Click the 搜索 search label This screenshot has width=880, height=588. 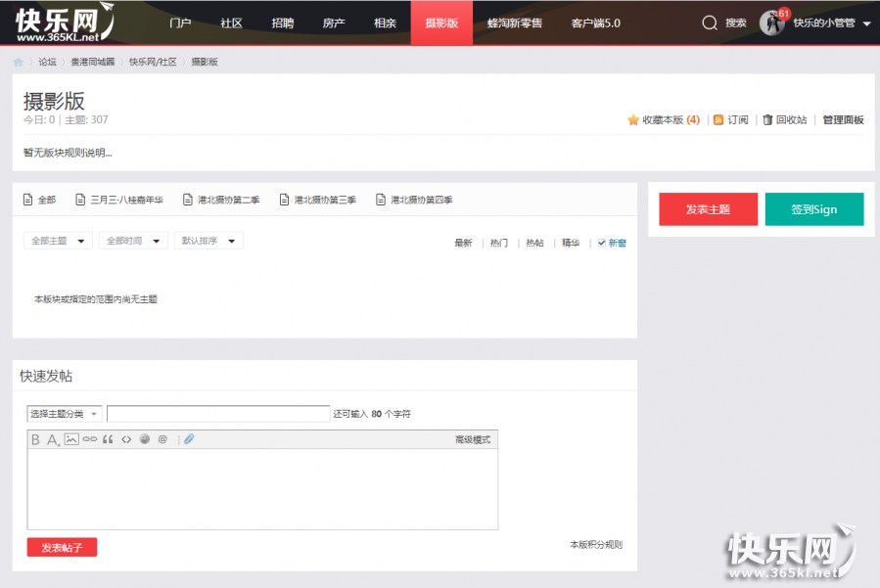pyautogui.click(x=736, y=23)
